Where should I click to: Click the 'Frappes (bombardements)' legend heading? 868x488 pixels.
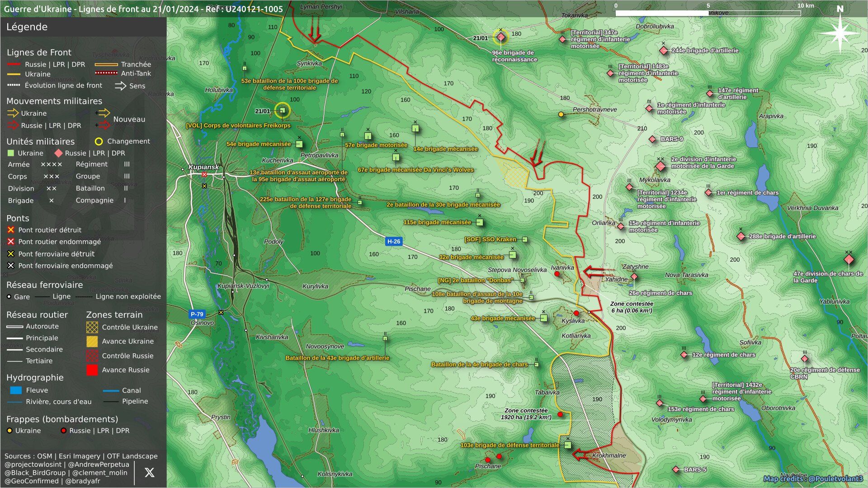pyautogui.click(x=62, y=419)
